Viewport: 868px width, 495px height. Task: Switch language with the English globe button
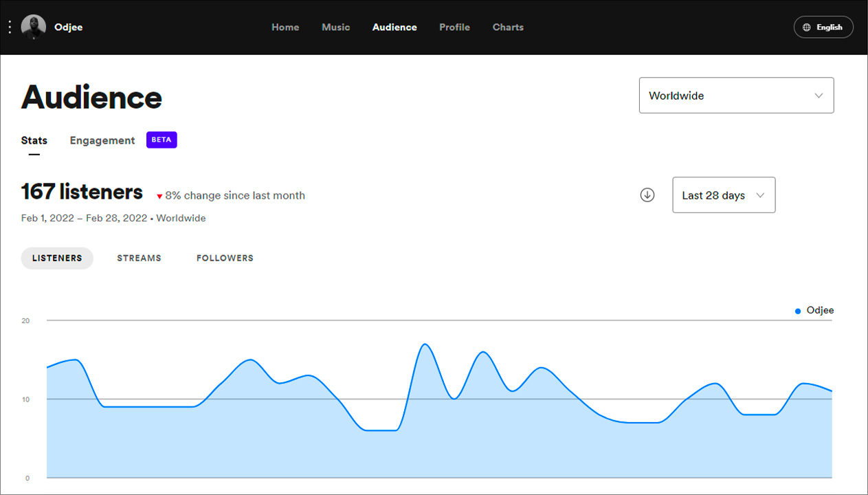(x=823, y=27)
